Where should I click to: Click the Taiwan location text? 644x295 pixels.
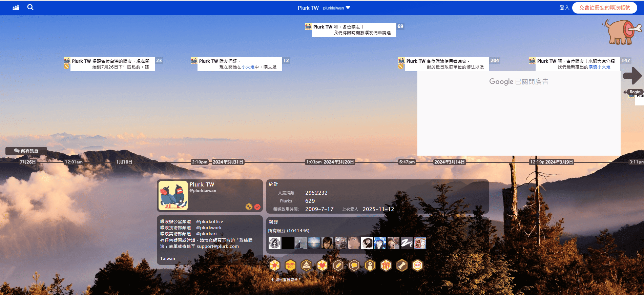pyautogui.click(x=168, y=259)
